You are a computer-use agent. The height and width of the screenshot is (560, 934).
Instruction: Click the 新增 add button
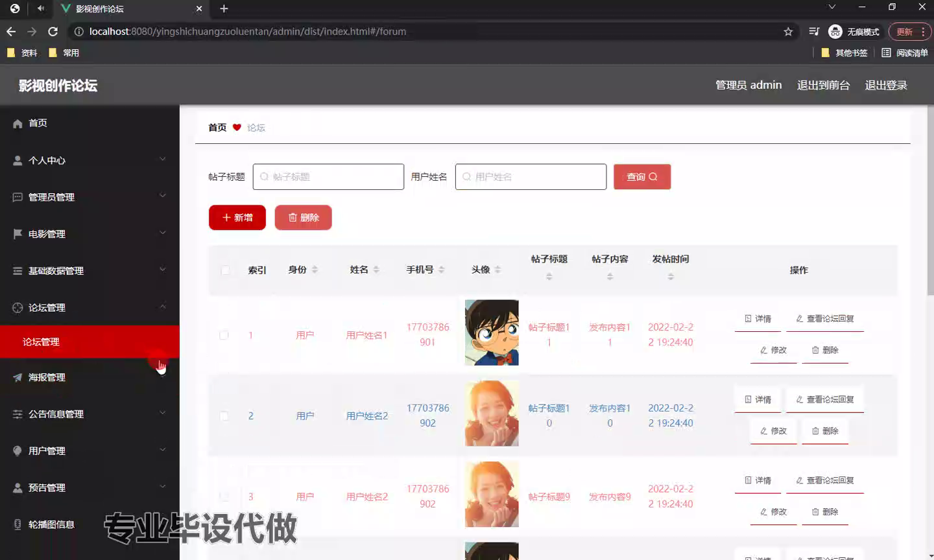[x=237, y=218]
